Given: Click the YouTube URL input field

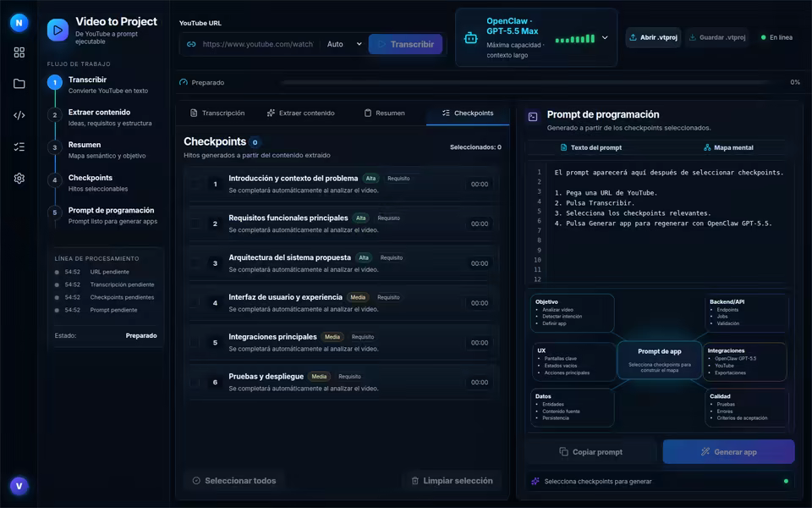Looking at the screenshot, I should pos(258,44).
